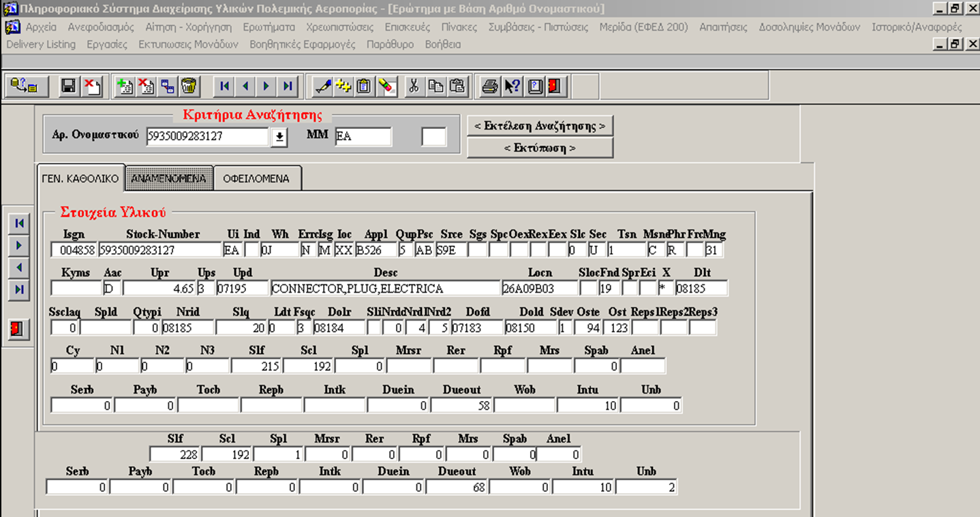Click first record arrow in left sidebar

pyautogui.click(x=19, y=223)
